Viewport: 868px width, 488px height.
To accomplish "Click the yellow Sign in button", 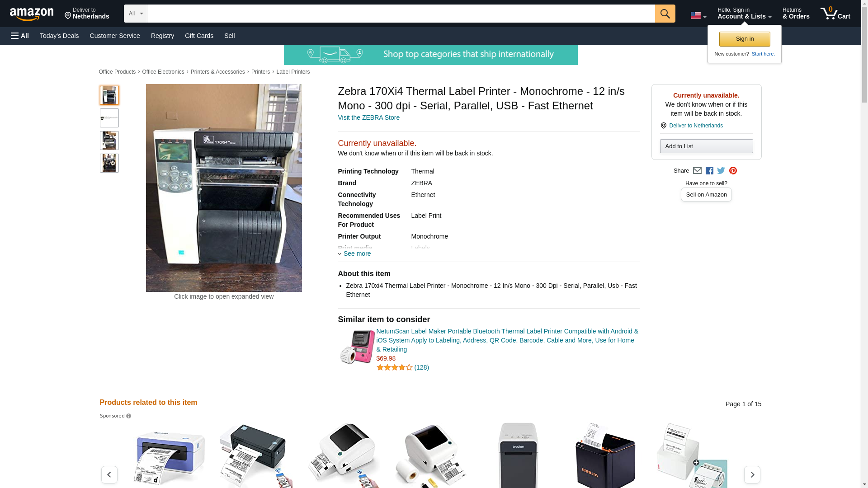I will 744,39.
